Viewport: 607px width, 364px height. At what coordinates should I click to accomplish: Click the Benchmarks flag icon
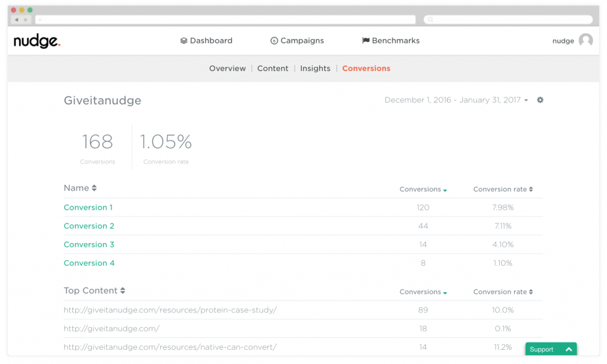click(365, 40)
